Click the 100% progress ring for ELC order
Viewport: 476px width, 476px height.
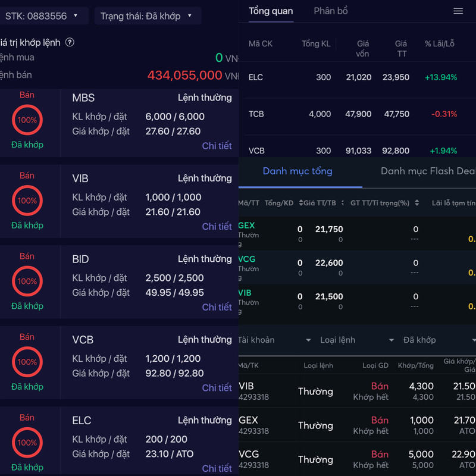pos(27,443)
